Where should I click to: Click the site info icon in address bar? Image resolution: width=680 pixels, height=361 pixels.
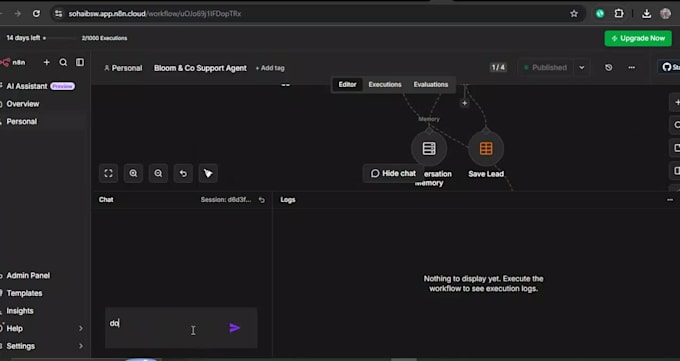coord(59,13)
